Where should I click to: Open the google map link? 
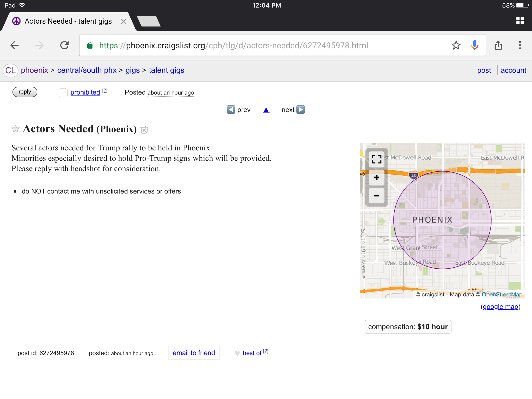coord(500,307)
